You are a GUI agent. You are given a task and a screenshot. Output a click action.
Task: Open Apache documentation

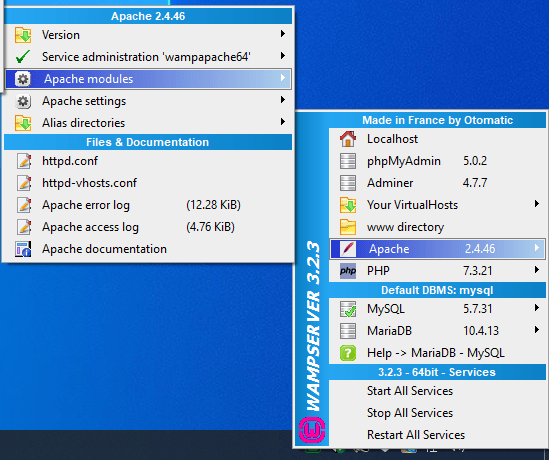point(148,249)
